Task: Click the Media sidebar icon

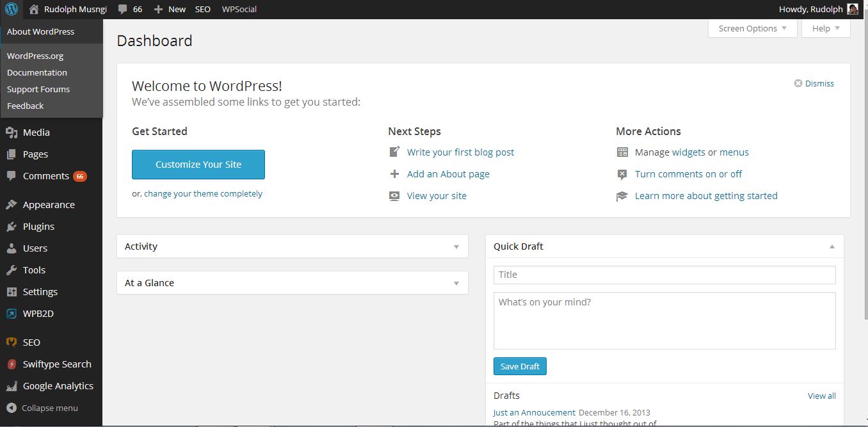Action: coord(12,133)
